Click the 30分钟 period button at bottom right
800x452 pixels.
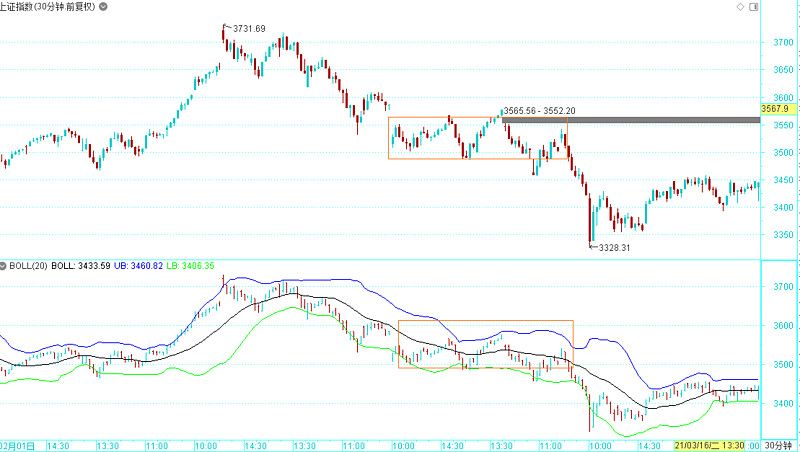779,446
